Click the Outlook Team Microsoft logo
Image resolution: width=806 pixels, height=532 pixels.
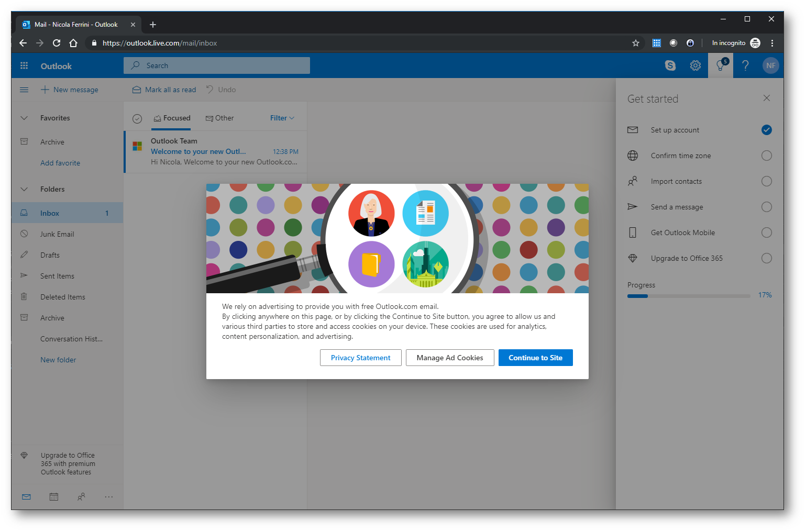(137, 146)
